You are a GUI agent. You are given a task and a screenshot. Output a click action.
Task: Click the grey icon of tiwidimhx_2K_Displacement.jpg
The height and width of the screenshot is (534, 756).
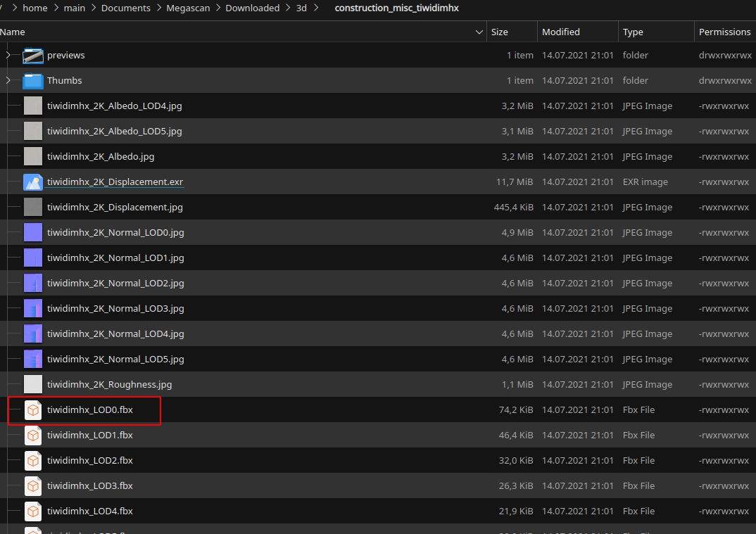click(x=33, y=207)
